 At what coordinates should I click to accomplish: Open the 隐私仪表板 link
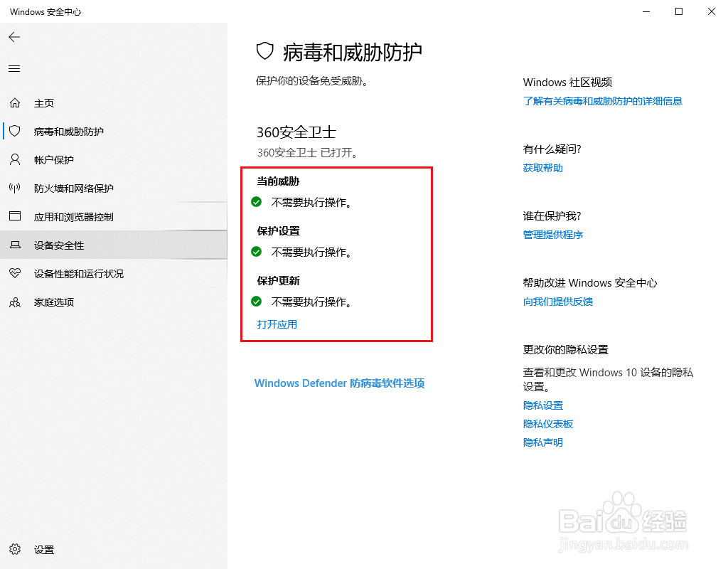(548, 424)
